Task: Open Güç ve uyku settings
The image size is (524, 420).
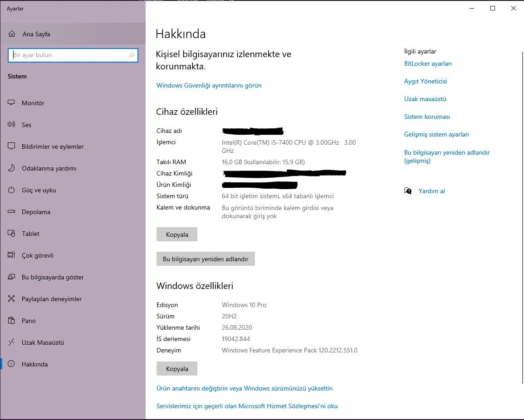Action: tap(73, 190)
